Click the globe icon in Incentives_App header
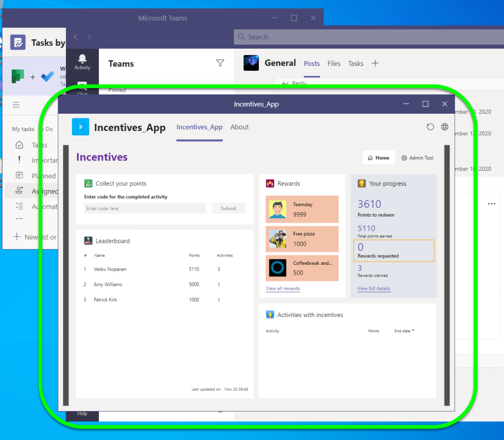 click(x=444, y=127)
